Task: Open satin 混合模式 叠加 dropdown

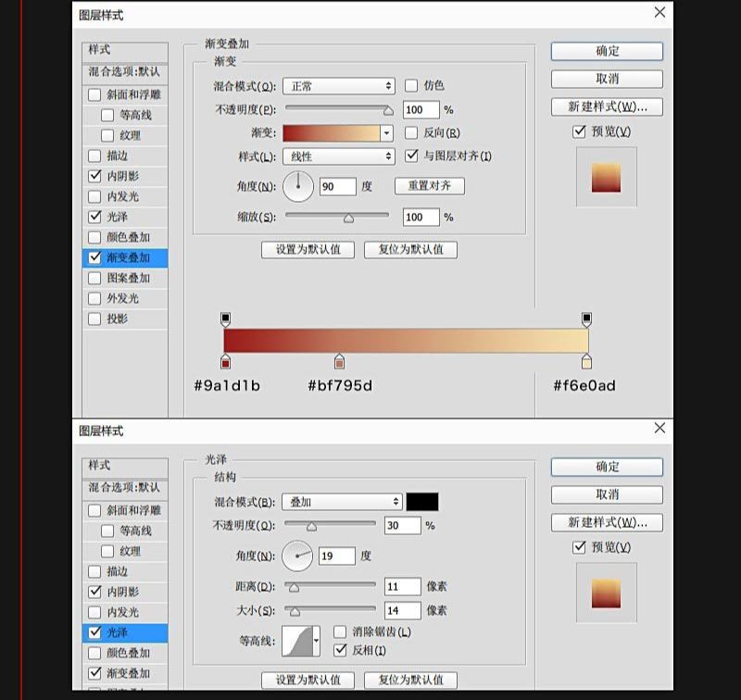Action: pos(342,502)
